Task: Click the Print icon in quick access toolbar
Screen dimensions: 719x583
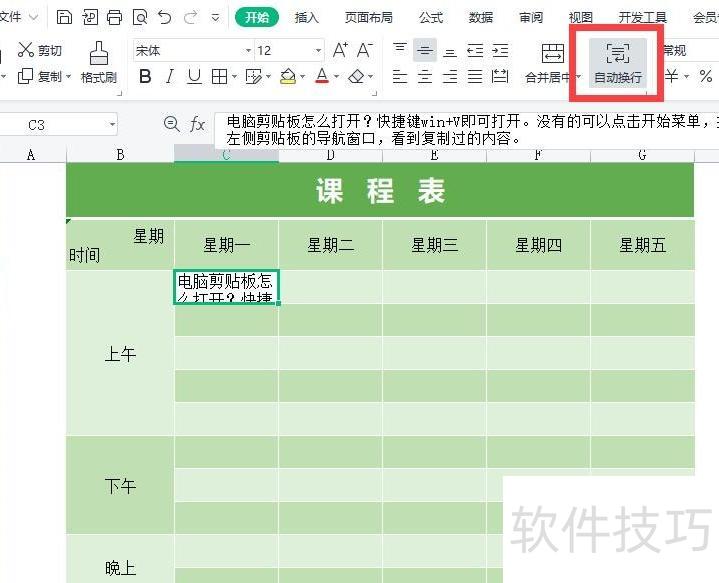Action: pyautogui.click(x=114, y=17)
